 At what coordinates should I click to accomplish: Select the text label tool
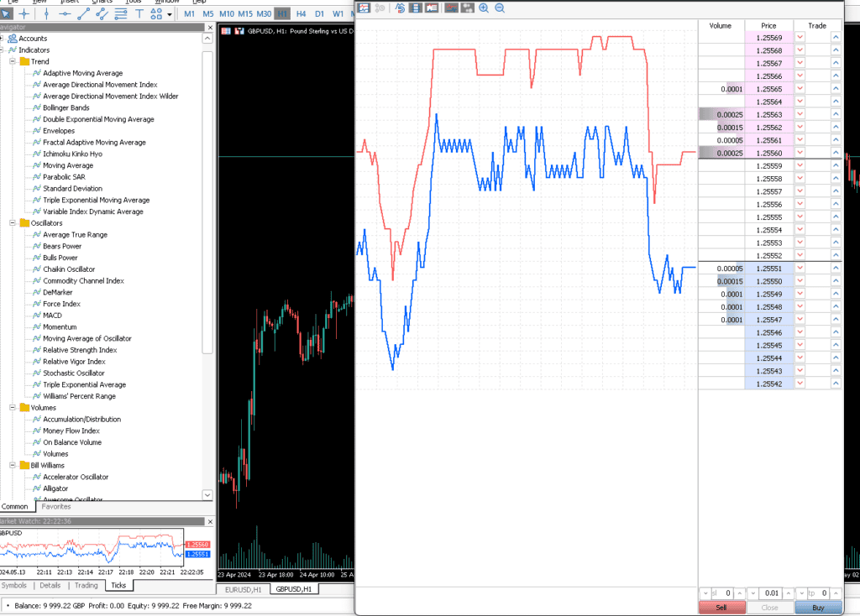pos(139,14)
